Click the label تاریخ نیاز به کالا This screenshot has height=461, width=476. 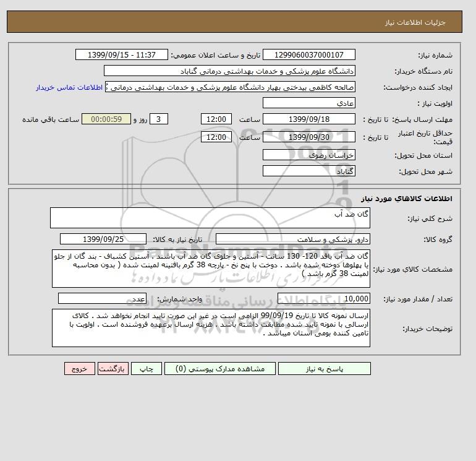pyautogui.click(x=177, y=239)
